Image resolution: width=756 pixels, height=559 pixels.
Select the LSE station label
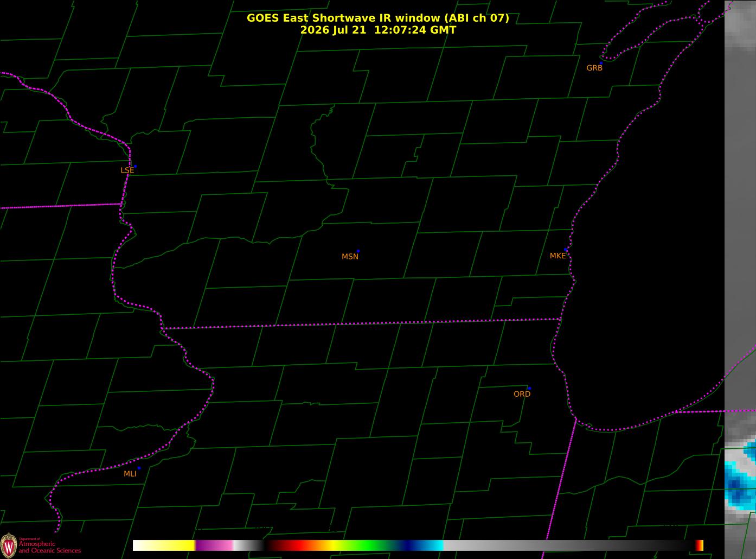(127, 170)
